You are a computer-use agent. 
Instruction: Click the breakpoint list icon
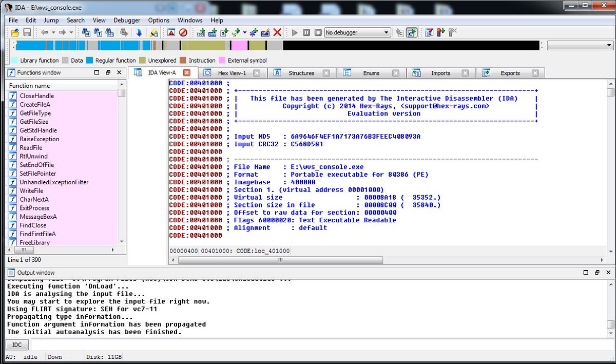(x=429, y=32)
